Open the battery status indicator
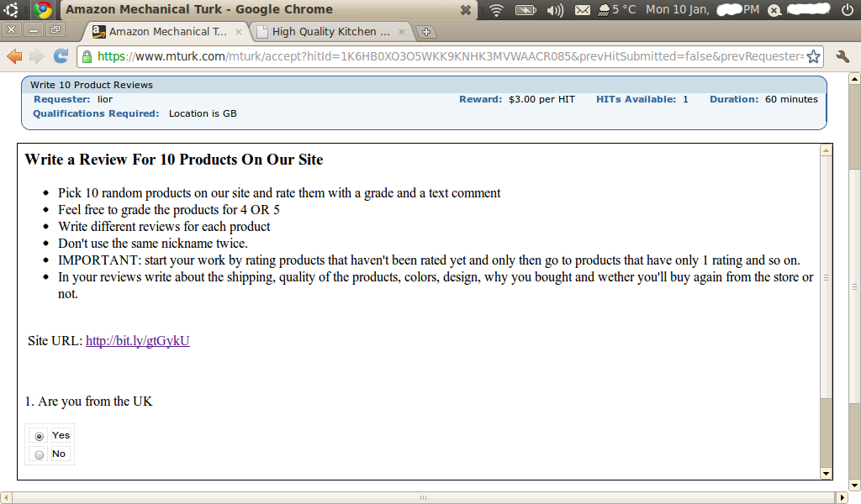The height and width of the screenshot is (504, 861). coord(526,10)
